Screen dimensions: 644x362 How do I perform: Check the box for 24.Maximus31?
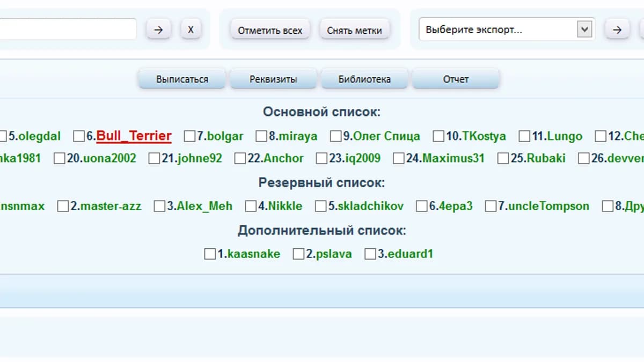click(399, 159)
